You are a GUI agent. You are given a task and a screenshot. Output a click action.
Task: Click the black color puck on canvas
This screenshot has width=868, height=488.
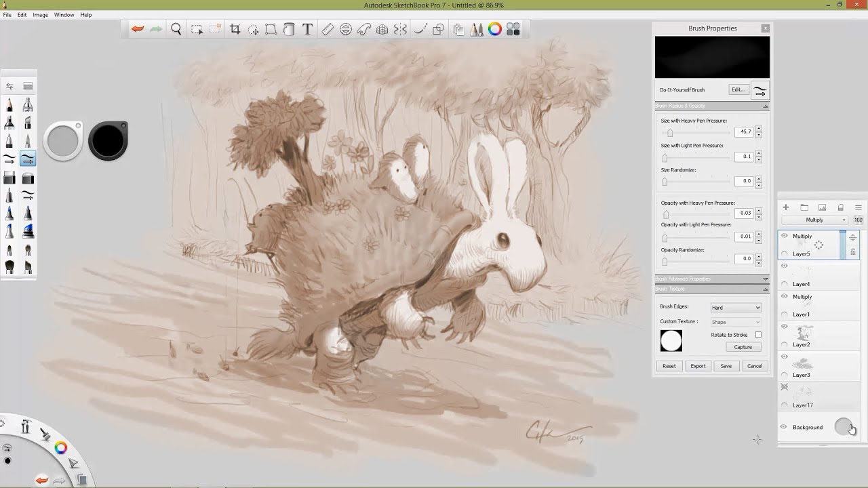coord(108,141)
